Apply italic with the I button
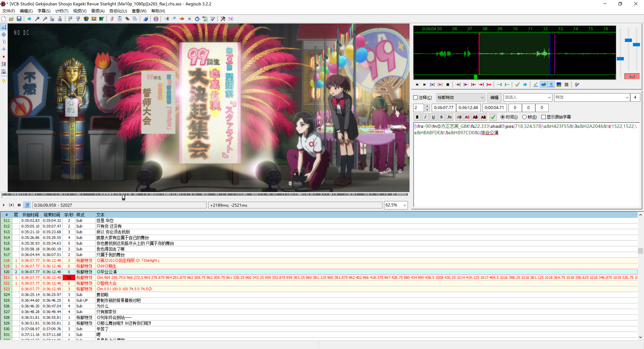This screenshot has width=644, height=349. point(425,117)
